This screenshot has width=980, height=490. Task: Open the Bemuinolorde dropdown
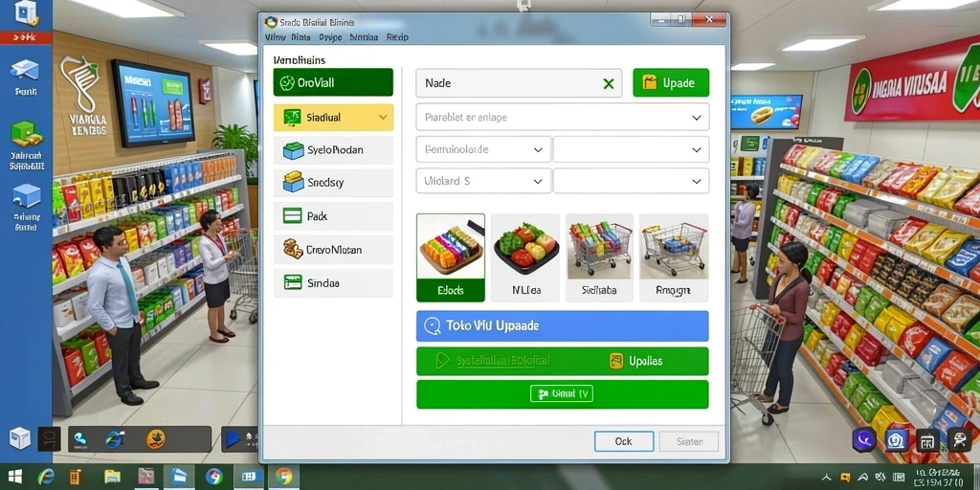[483, 150]
